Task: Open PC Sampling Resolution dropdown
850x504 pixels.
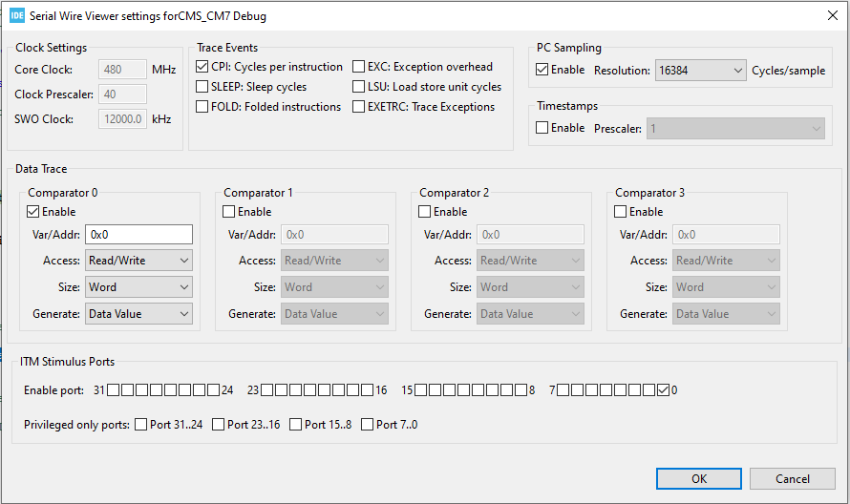Action: click(699, 71)
